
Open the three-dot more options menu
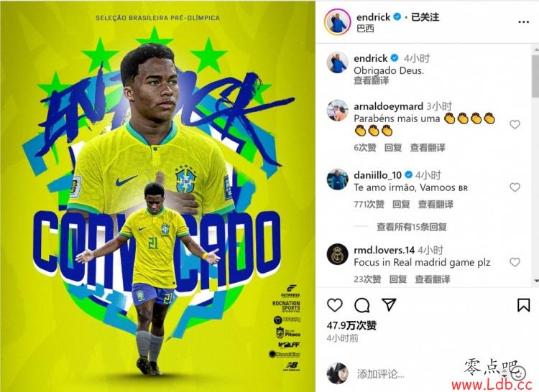point(523,22)
